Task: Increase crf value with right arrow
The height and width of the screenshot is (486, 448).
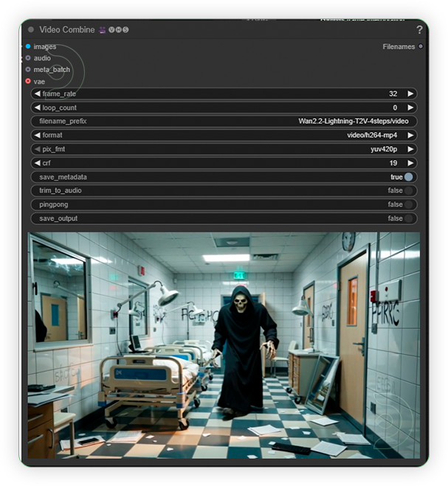Action: coord(410,163)
